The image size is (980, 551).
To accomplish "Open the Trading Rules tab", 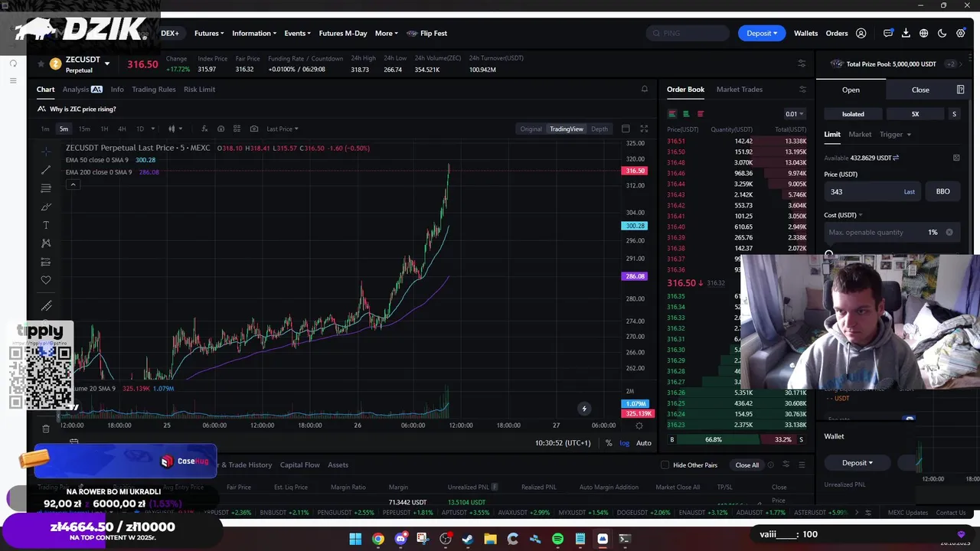I will coord(154,90).
